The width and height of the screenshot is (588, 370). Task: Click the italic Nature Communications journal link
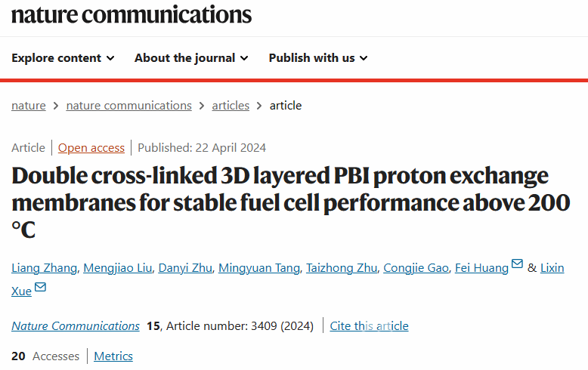click(76, 325)
